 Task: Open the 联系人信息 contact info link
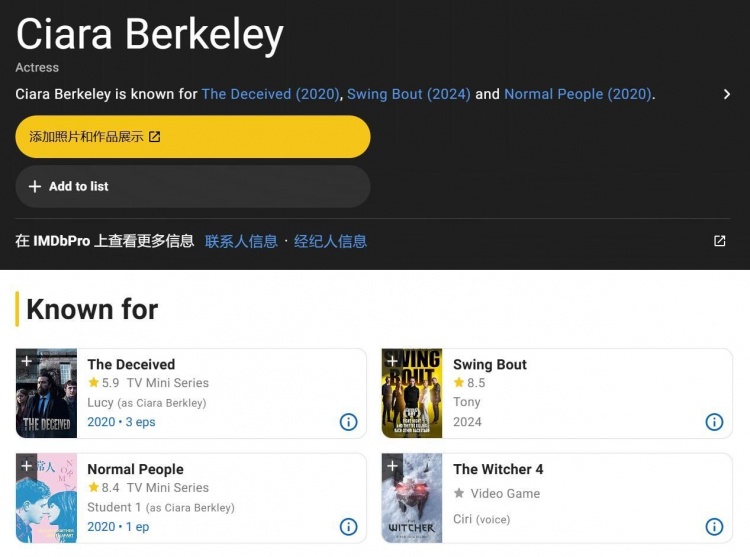pos(241,241)
